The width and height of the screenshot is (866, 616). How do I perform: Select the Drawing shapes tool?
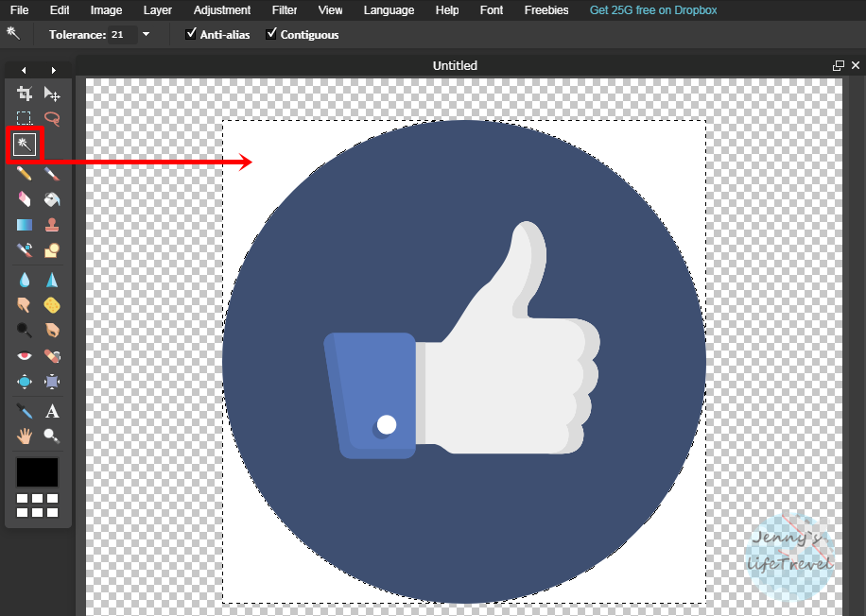coord(52,250)
